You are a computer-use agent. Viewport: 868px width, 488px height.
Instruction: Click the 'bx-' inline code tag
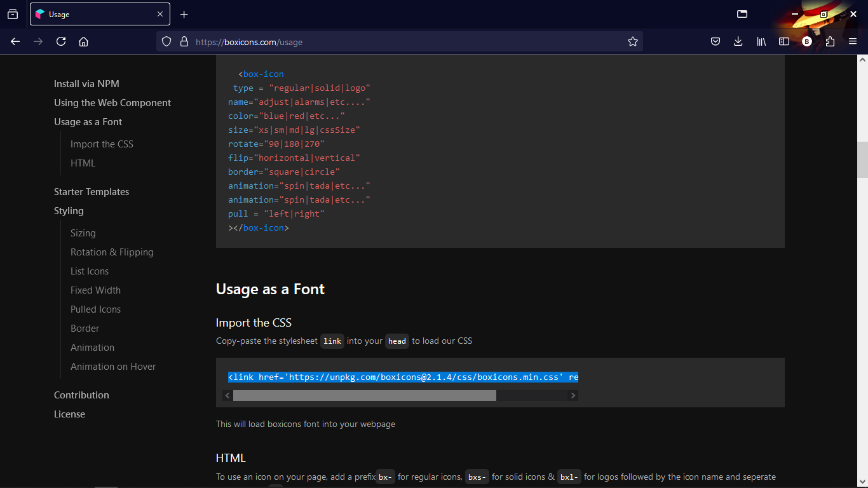click(x=385, y=477)
